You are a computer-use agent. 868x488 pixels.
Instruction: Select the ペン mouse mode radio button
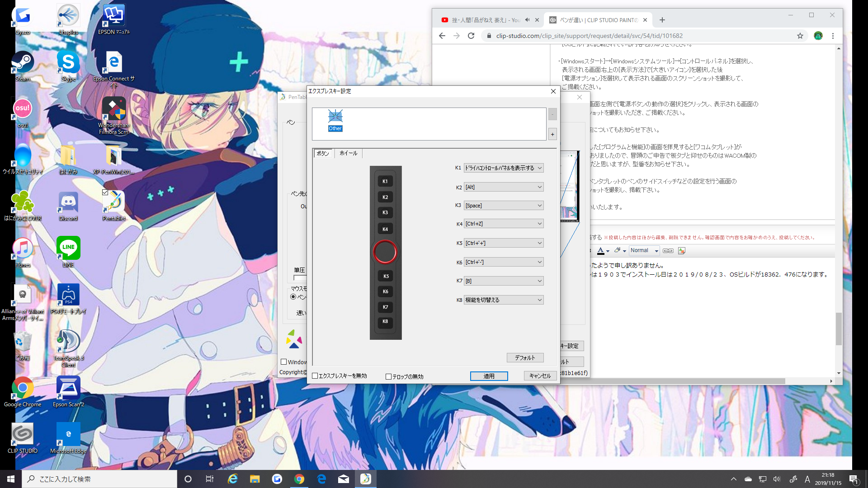point(293,297)
